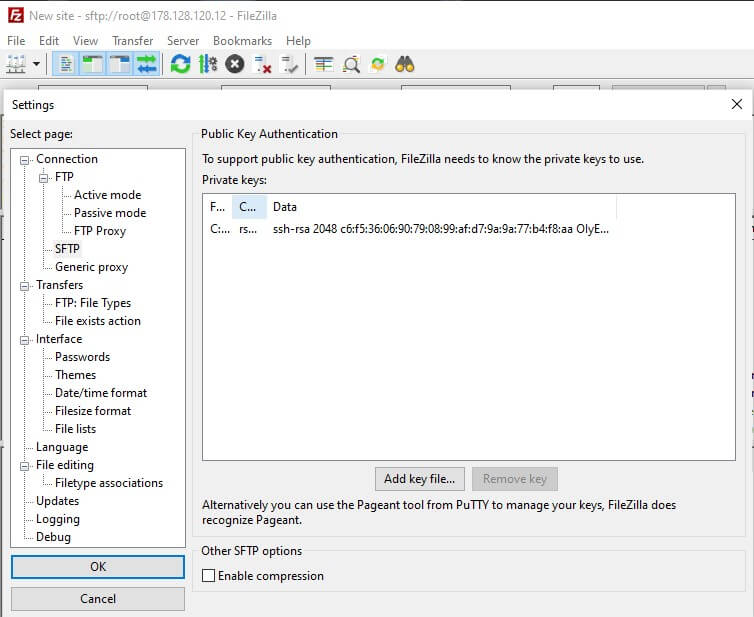
Task: Select File lists page
Action: (75, 428)
